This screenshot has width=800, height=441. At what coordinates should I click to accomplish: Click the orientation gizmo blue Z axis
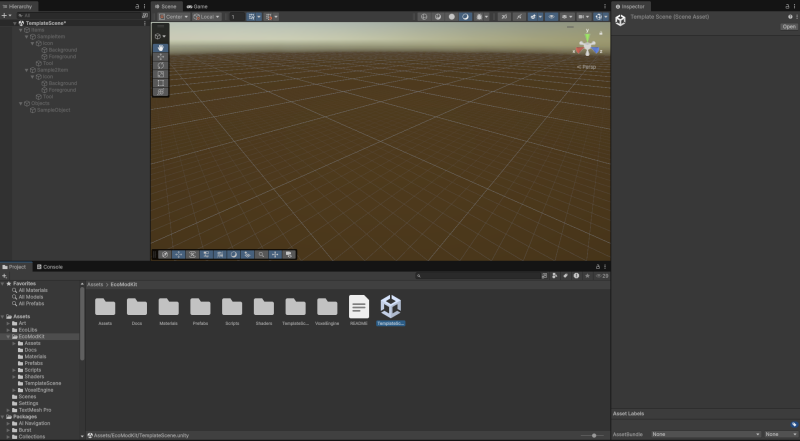point(596,51)
